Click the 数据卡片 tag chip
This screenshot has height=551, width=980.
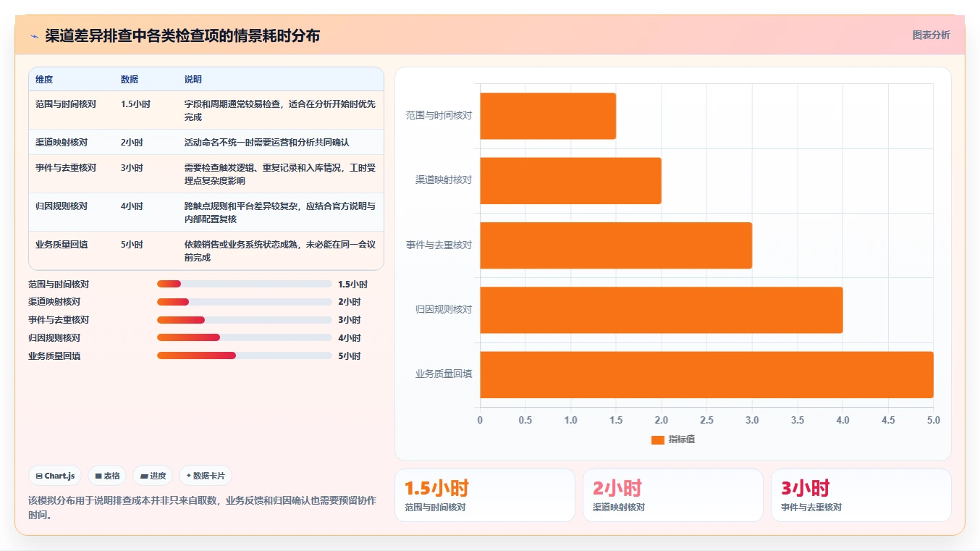(x=206, y=476)
